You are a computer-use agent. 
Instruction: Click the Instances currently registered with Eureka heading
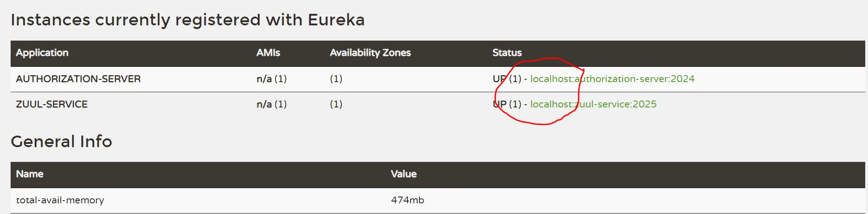[x=188, y=20]
